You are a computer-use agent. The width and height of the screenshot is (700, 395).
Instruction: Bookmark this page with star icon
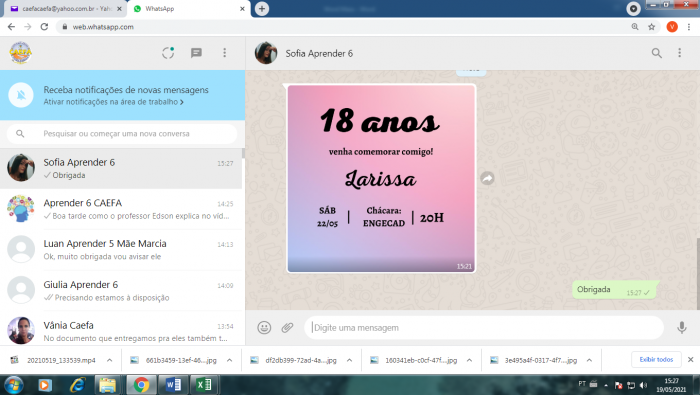pyautogui.click(x=651, y=27)
